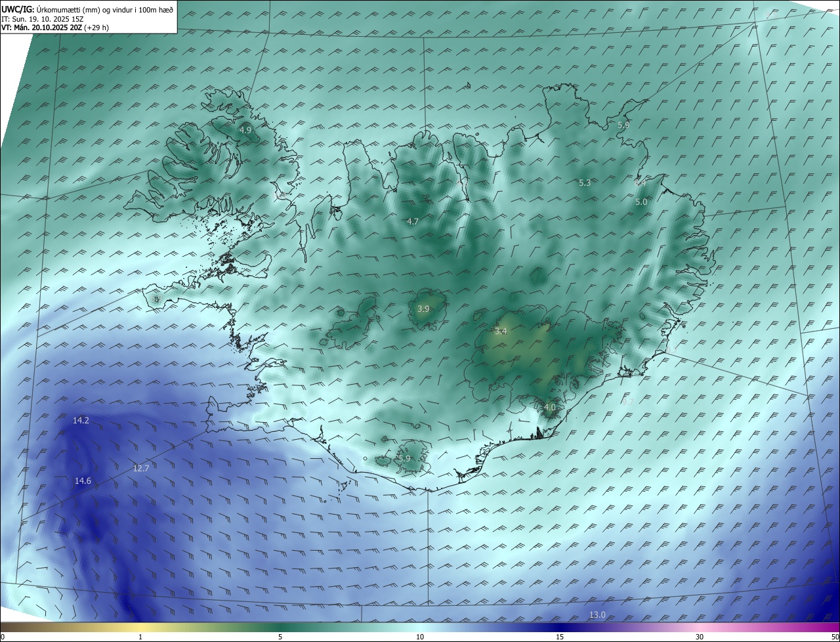The image size is (840, 642).
Task: Select the 14.2 value over the ocean
Action: [81, 420]
